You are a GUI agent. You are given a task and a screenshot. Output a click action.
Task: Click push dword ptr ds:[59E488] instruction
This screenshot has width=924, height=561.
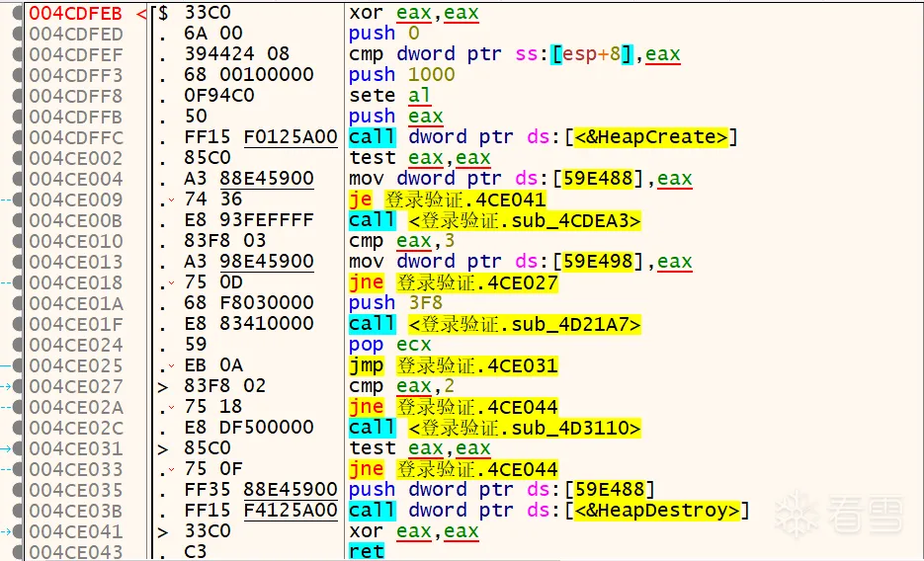point(501,490)
